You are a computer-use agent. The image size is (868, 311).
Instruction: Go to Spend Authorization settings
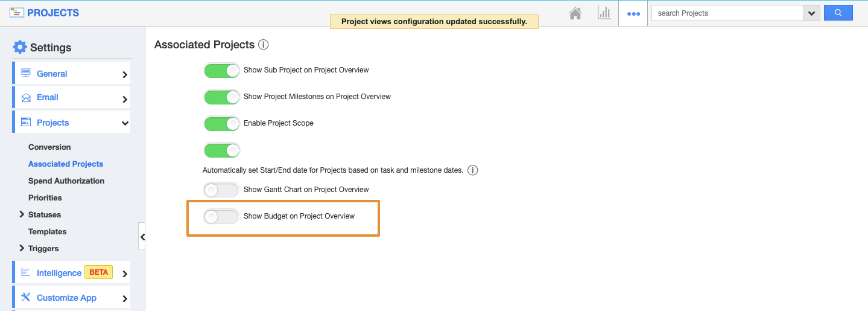coord(66,181)
